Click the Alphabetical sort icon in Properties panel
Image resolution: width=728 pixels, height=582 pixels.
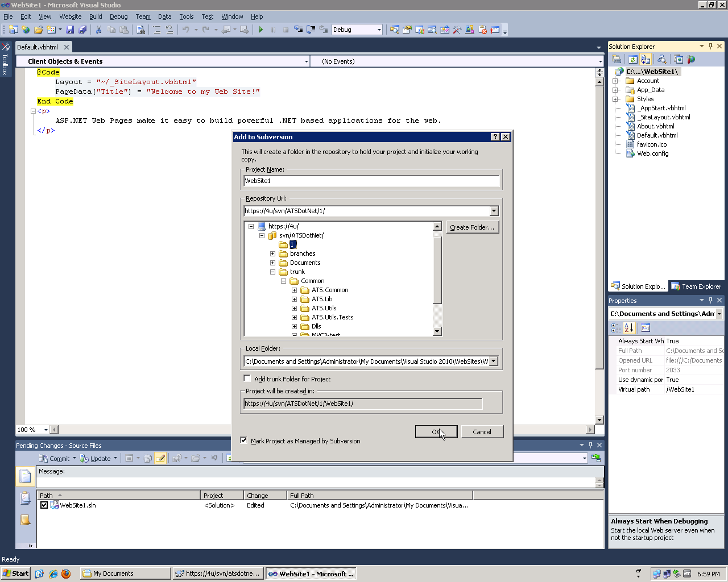628,328
